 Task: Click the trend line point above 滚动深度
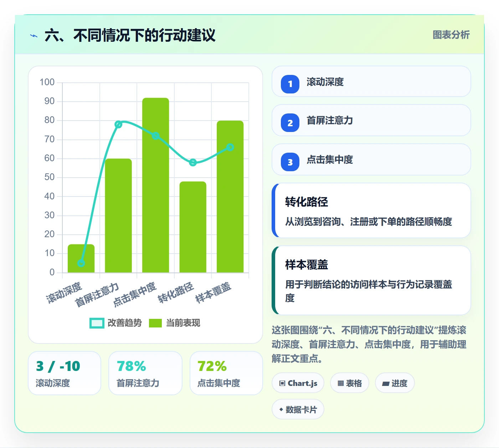81,263
